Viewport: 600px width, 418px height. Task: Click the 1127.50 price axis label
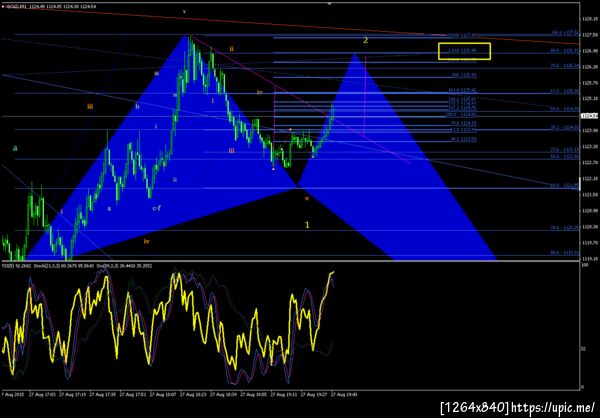[590, 35]
